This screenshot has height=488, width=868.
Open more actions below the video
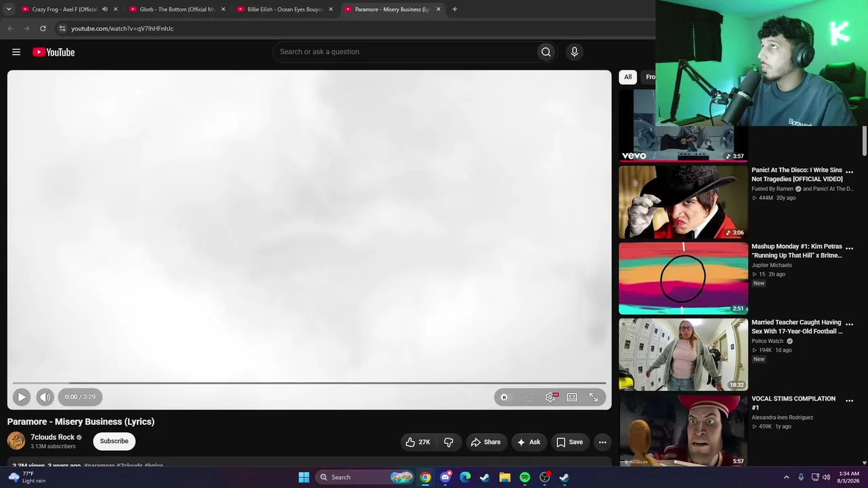pyautogui.click(x=602, y=442)
